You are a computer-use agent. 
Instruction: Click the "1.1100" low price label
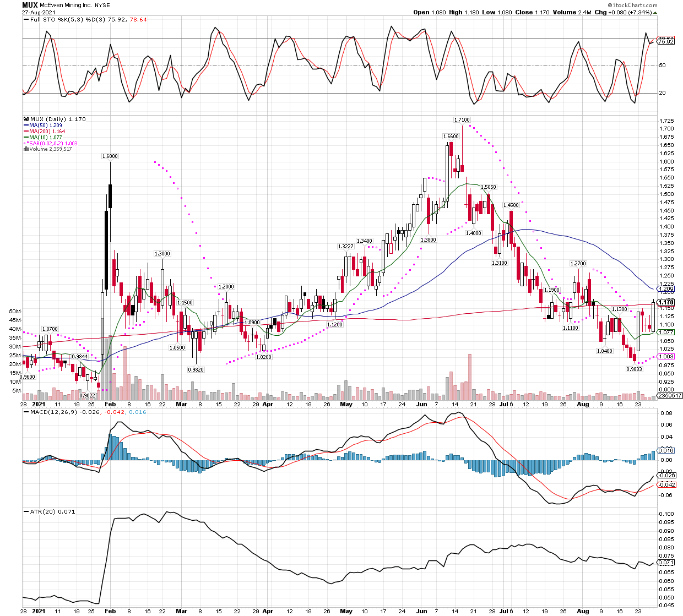click(x=571, y=328)
